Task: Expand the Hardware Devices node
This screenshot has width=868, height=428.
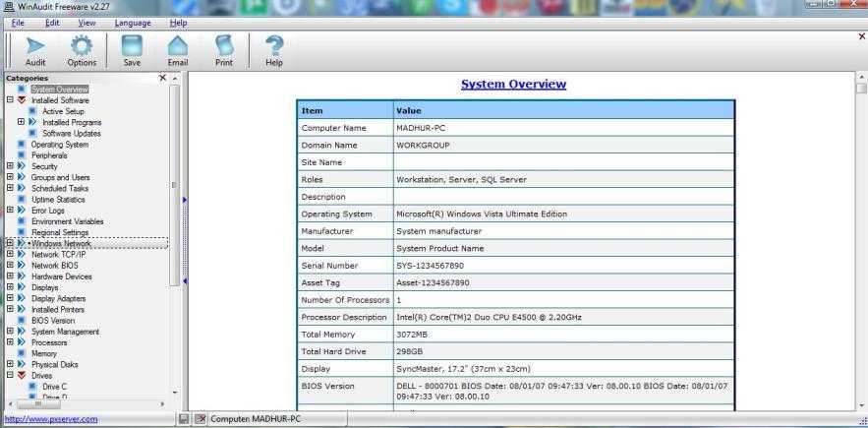Action: 10,276
